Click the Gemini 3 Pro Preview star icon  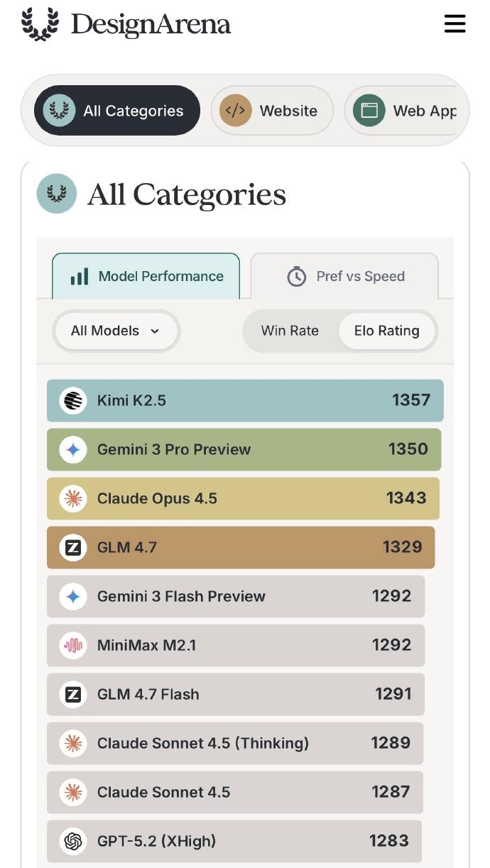pyautogui.click(x=73, y=449)
